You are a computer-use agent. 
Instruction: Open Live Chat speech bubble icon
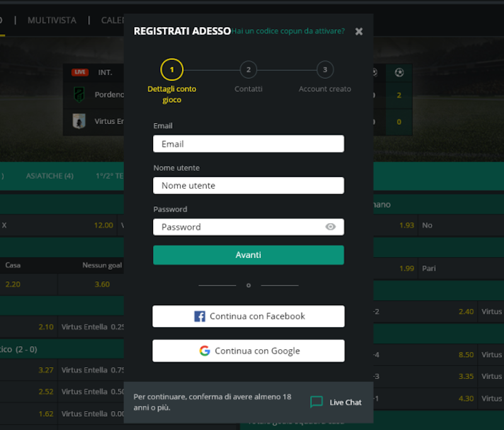316,402
